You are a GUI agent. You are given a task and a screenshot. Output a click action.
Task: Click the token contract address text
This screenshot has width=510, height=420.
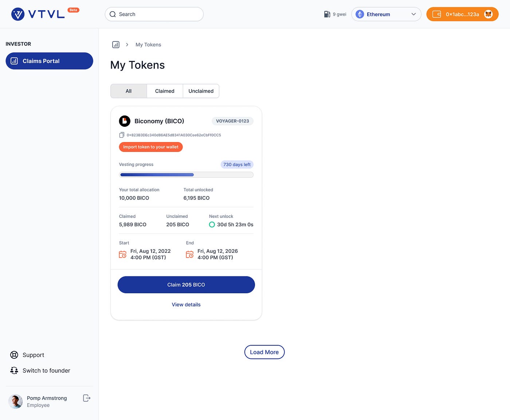click(174, 135)
